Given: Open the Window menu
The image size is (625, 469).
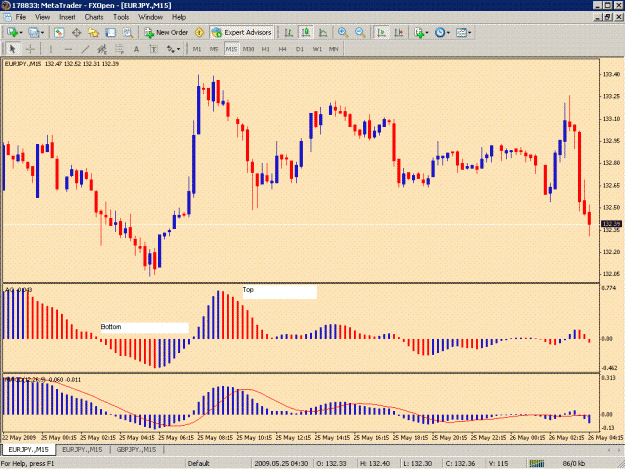Looking at the screenshot, I should pyautogui.click(x=150, y=17).
